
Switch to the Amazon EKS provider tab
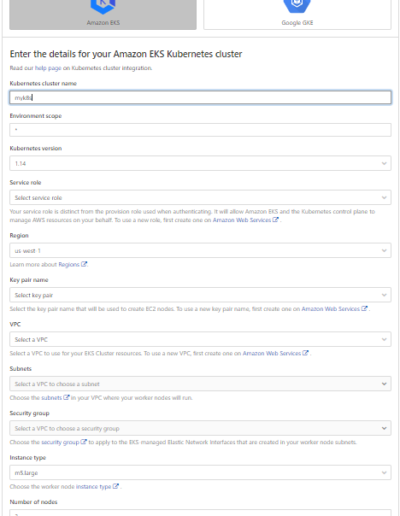pyautogui.click(x=103, y=14)
